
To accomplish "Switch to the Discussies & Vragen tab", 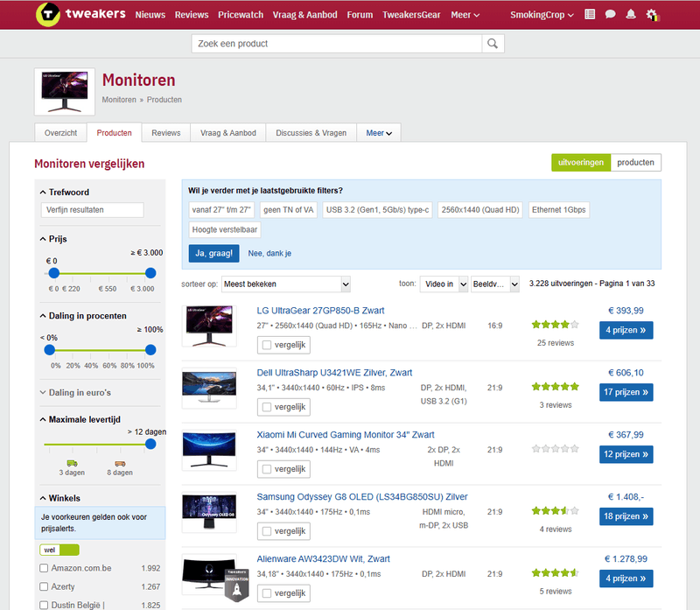I will [x=311, y=133].
